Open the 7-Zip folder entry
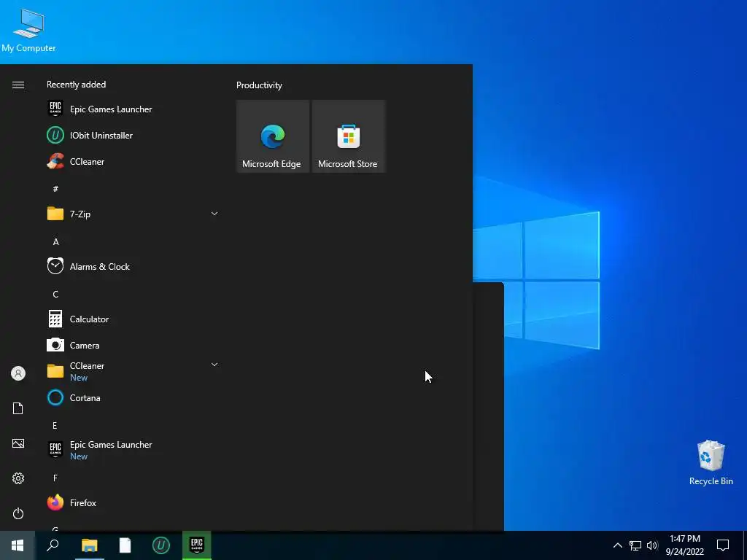The image size is (747, 560). coord(133,214)
